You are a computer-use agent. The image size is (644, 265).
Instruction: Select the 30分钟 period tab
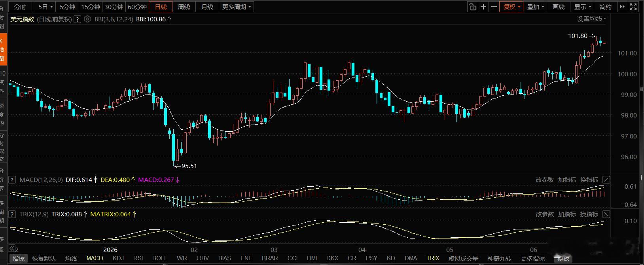[114, 7]
